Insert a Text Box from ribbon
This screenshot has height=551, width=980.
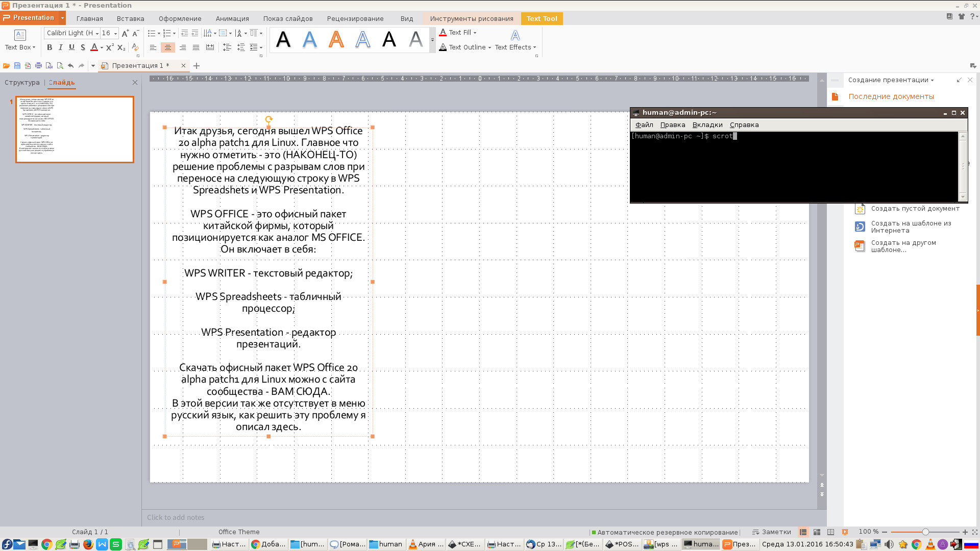pyautogui.click(x=20, y=39)
